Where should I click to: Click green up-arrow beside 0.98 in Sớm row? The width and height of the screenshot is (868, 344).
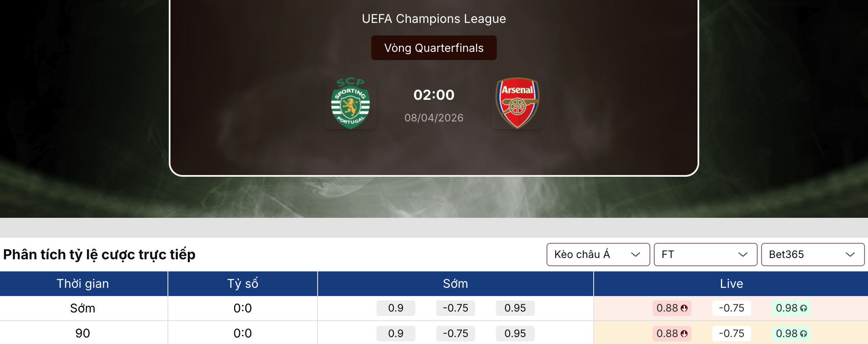804,309
